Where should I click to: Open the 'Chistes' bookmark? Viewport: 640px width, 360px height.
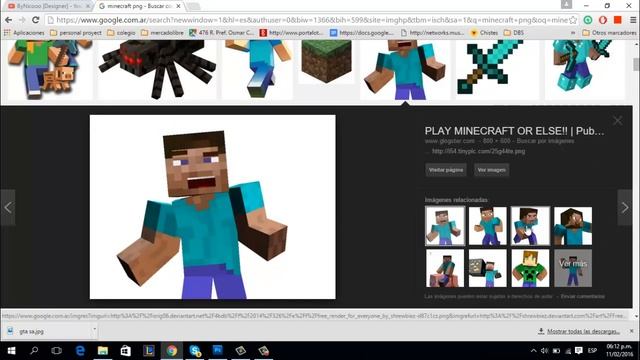(x=484, y=33)
